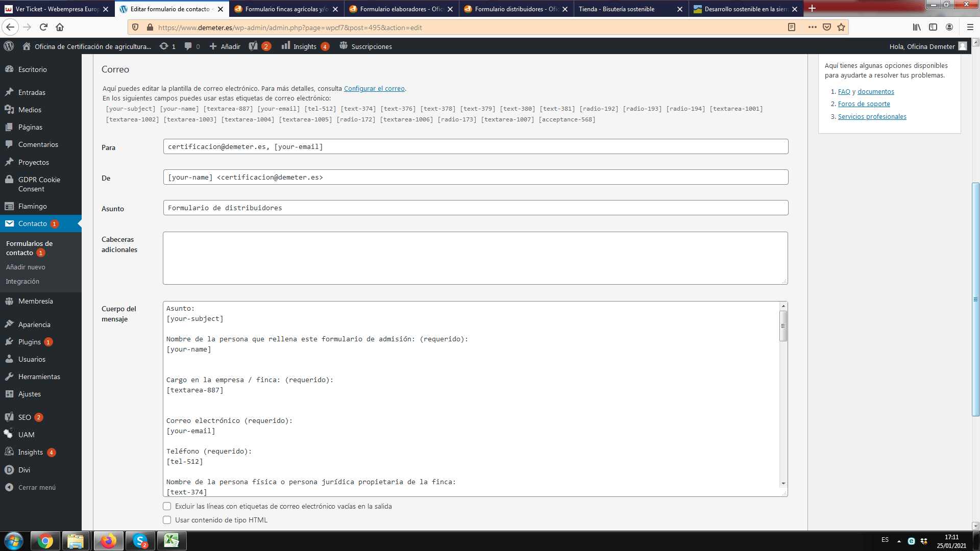Screen dimensions: 980x551
Task: Click page vertical scrollbar thumb
Action: pos(975,299)
